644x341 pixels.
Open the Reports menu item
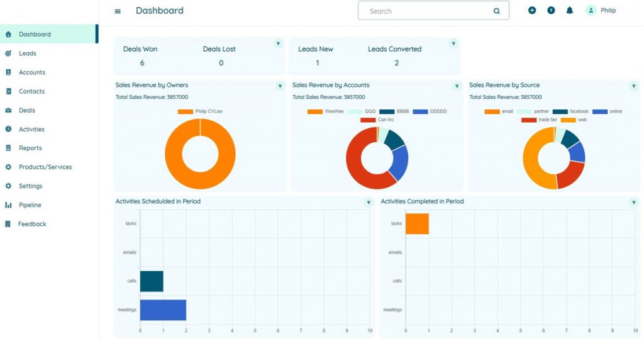click(x=30, y=148)
